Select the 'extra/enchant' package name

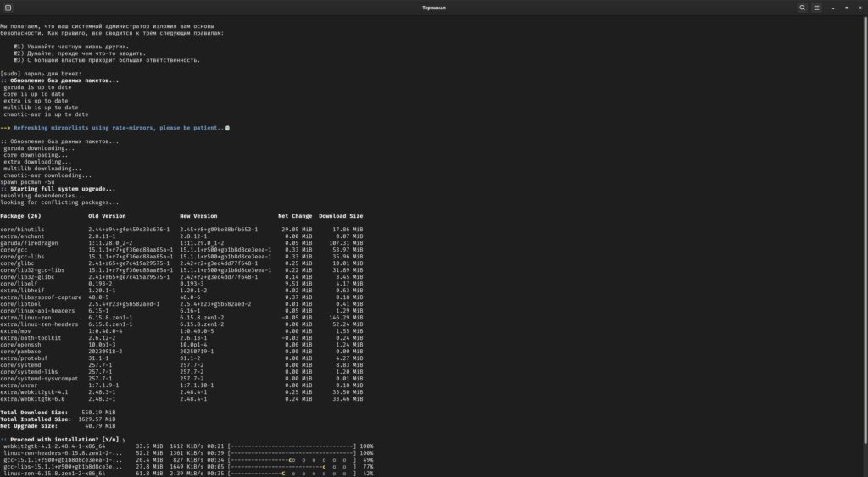pyautogui.click(x=22, y=236)
